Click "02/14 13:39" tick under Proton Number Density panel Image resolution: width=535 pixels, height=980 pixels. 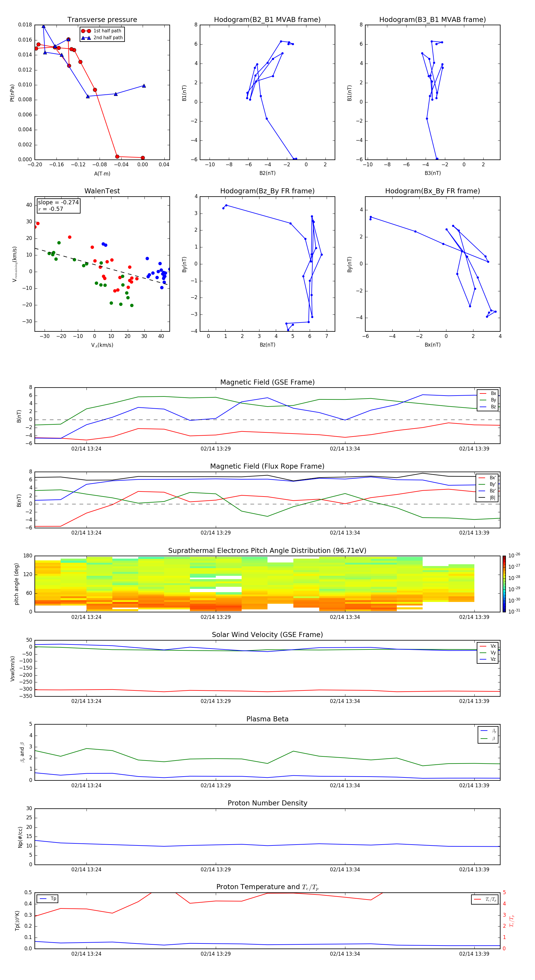coord(474,869)
